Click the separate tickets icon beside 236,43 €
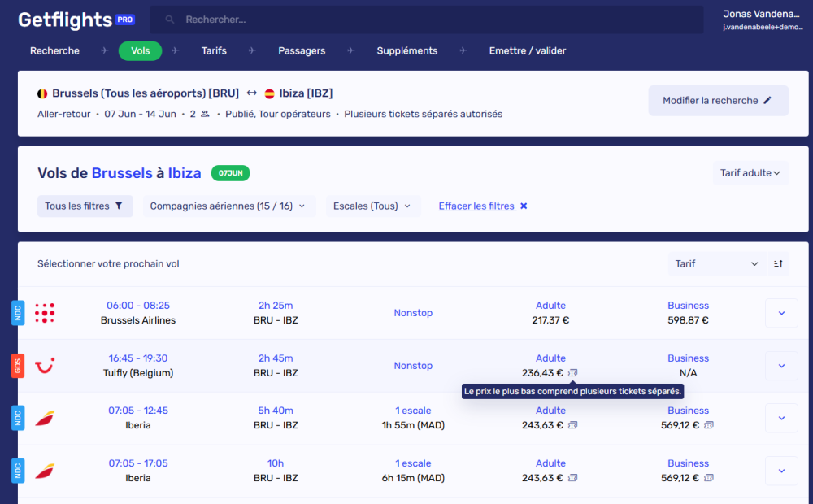813x504 pixels. click(575, 372)
